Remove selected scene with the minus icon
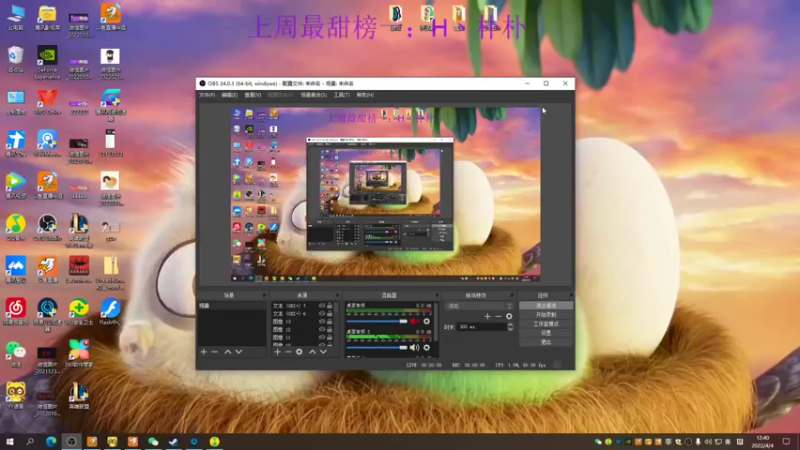Image resolution: width=800 pixels, height=450 pixels. [x=215, y=352]
